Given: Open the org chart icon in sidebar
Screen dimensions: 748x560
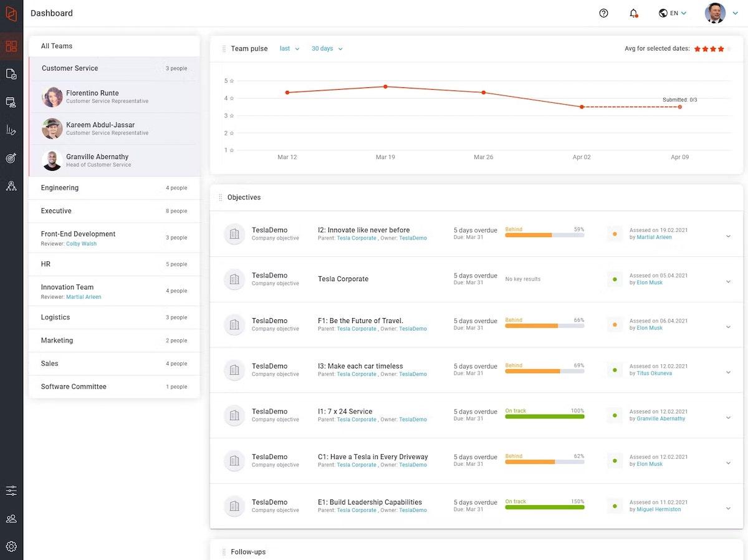Looking at the screenshot, I should [11, 186].
